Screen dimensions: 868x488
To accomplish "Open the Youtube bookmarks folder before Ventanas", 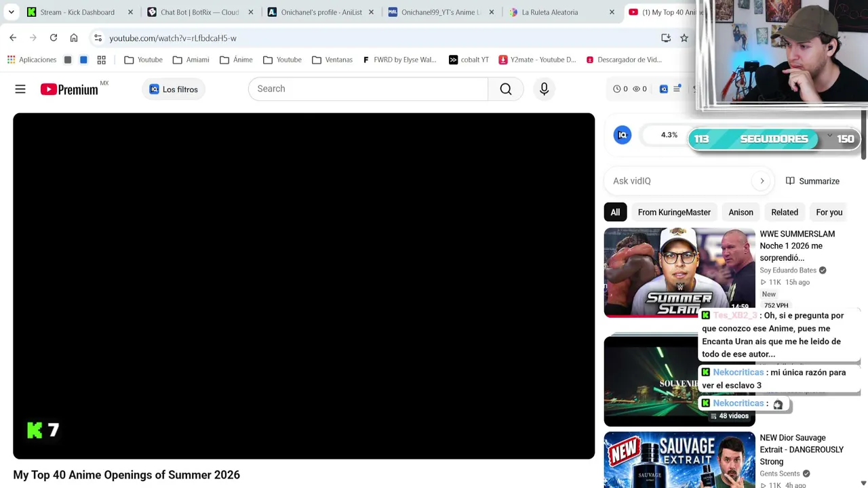I will (282, 60).
